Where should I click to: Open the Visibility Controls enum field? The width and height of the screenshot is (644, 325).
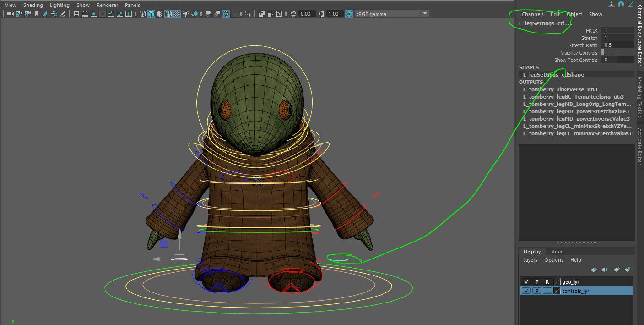tap(617, 53)
